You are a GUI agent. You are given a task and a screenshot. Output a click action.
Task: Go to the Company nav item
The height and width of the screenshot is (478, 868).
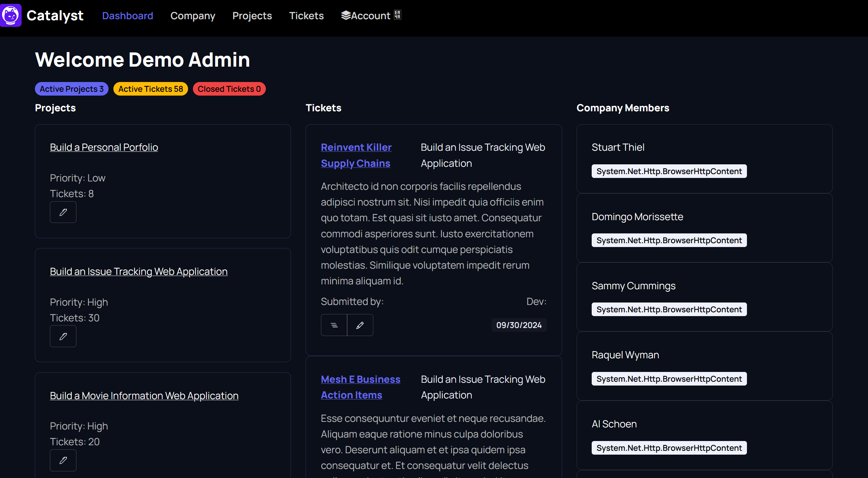tap(193, 16)
